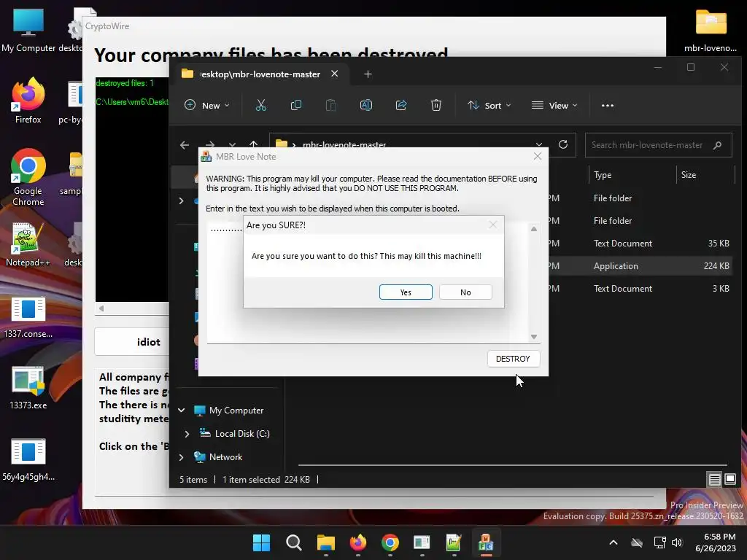Open the View dropdown in File Explorer
Image resolution: width=747 pixels, height=560 pixels.
(x=554, y=105)
